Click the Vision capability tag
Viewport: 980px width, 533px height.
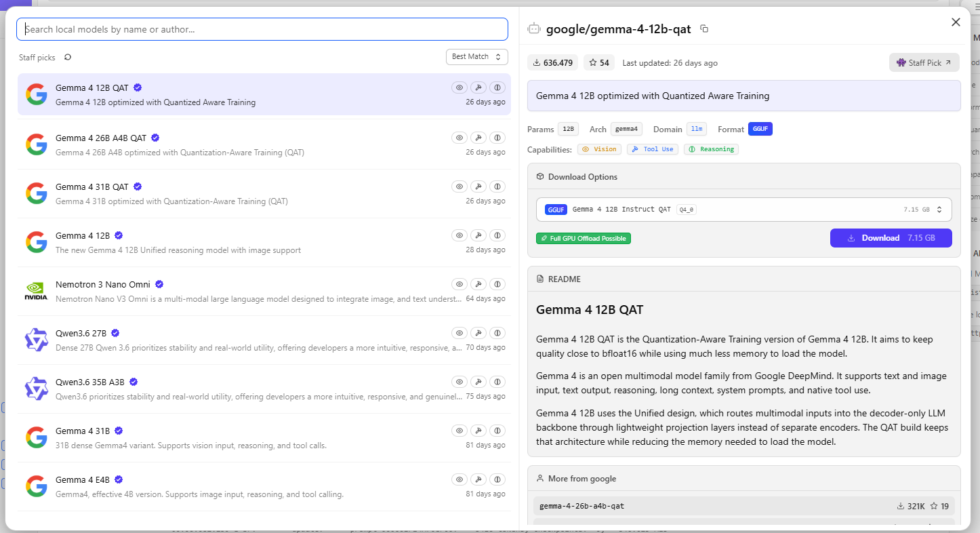click(600, 149)
